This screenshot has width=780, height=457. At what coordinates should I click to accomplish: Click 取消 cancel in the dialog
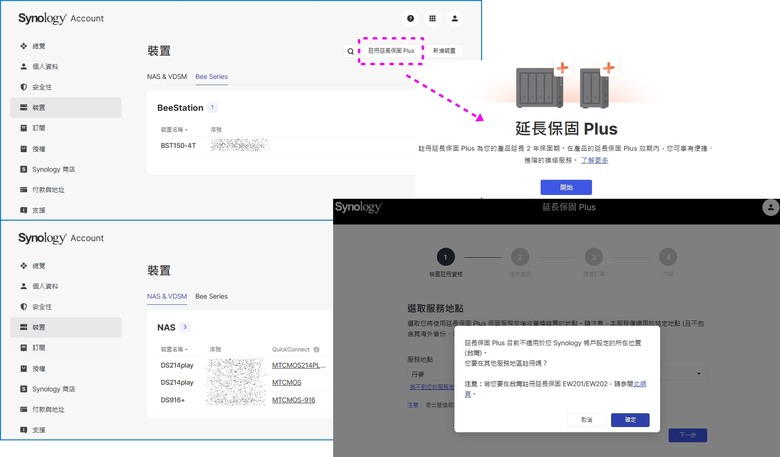coord(586,420)
